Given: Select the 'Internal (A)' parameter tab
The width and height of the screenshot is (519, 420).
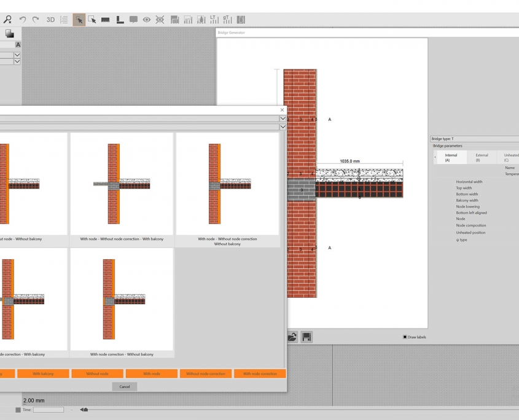Looking at the screenshot, I should pyautogui.click(x=450, y=157).
